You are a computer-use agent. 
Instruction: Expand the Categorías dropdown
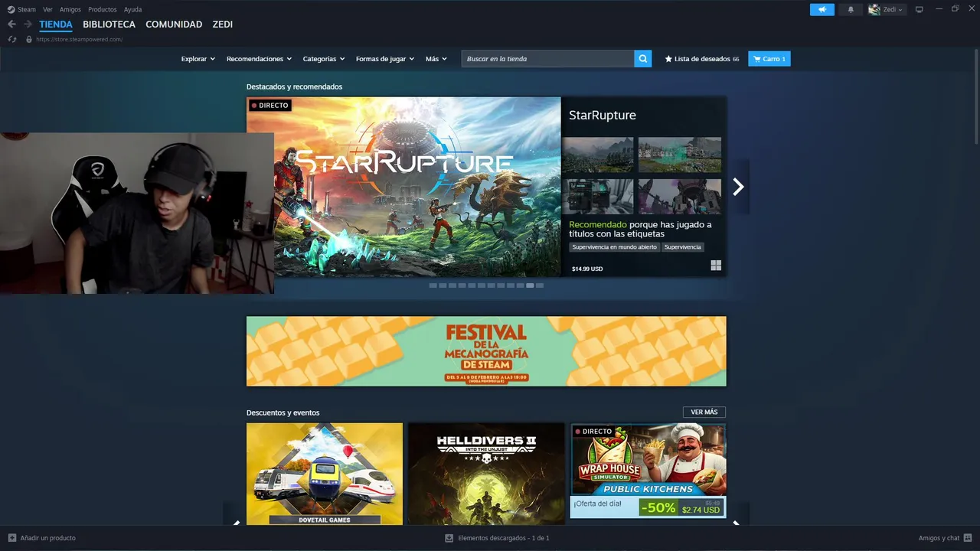point(324,59)
